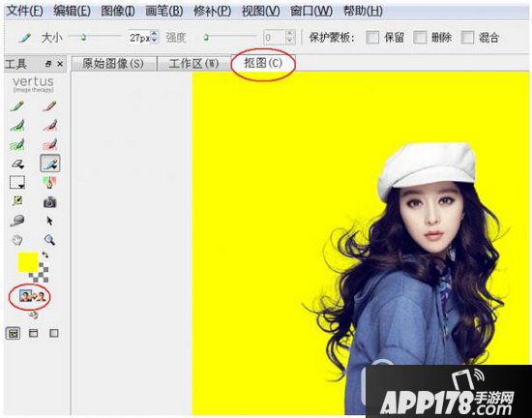Increase brush size with stepper up arrow
532x418 pixels.
click(155, 34)
